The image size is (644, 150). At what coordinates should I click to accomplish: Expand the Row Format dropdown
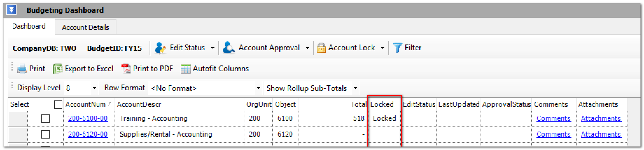258,88
